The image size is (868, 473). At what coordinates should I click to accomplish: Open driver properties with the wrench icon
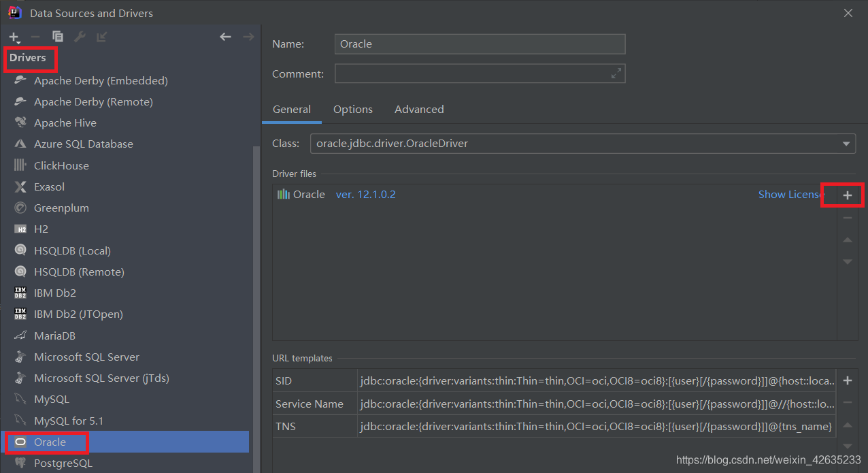pos(80,36)
